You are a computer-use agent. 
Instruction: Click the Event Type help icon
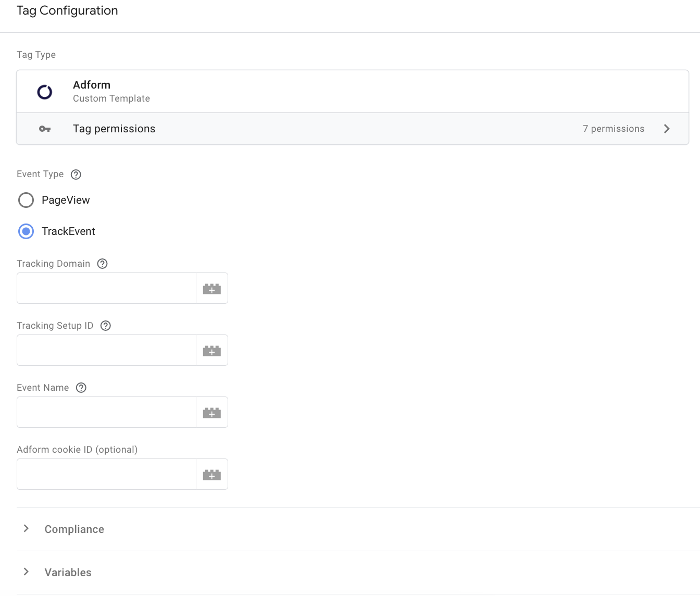(76, 175)
